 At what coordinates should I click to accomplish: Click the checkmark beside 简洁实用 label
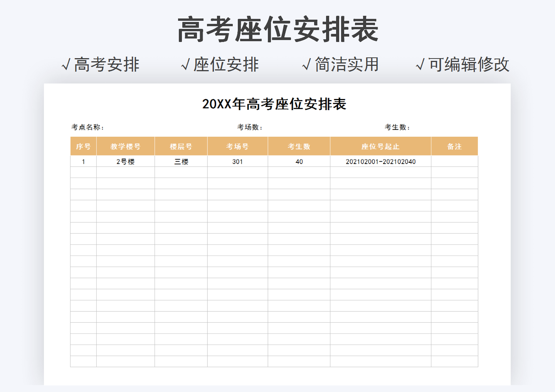click(306, 65)
